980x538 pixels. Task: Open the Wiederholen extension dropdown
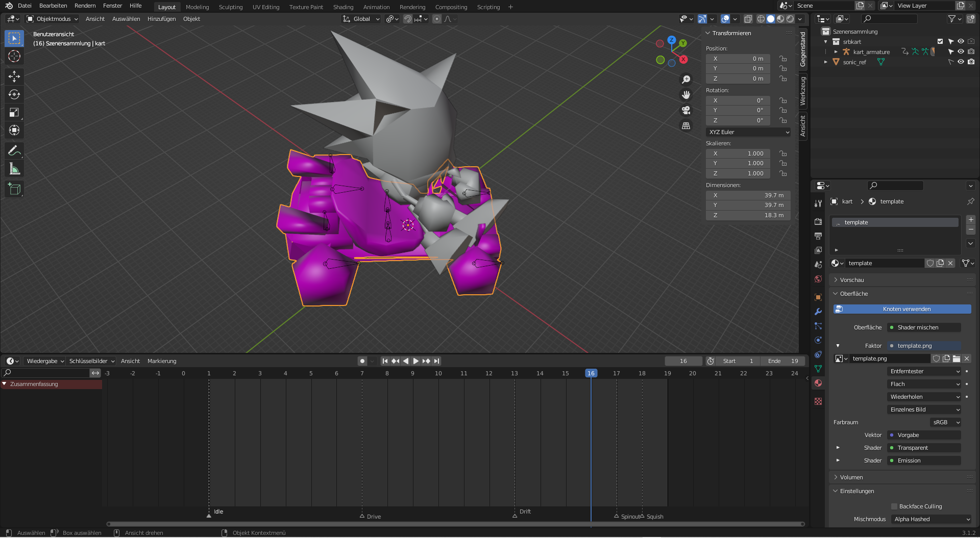pos(924,397)
